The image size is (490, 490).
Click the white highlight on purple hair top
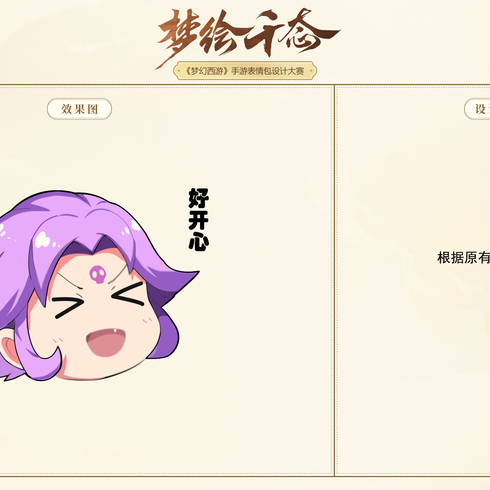click(43, 240)
